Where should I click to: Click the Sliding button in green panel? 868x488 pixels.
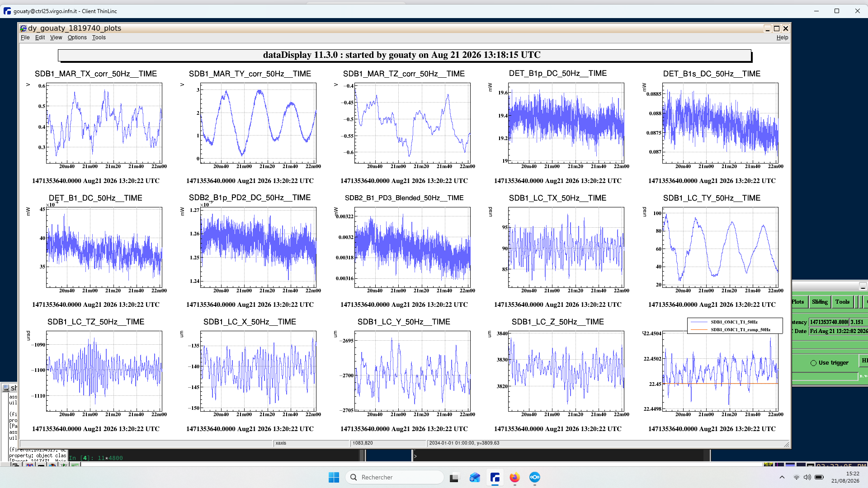pos(820,302)
